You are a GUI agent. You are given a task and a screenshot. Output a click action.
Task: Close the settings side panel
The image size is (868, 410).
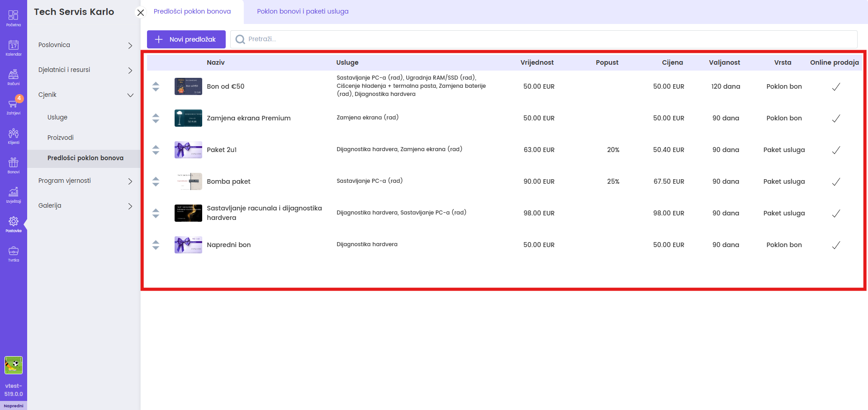[x=141, y=13]
